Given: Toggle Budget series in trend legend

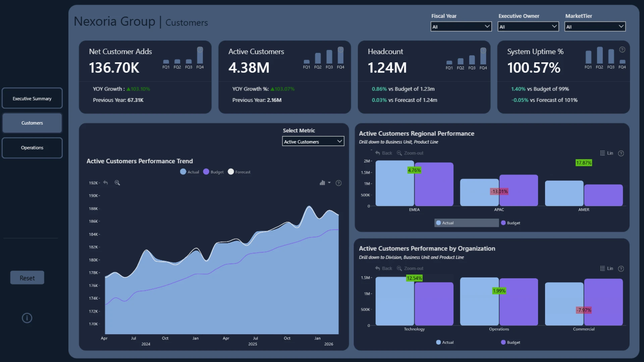Looking at the screenshot, I should [213, 172].
